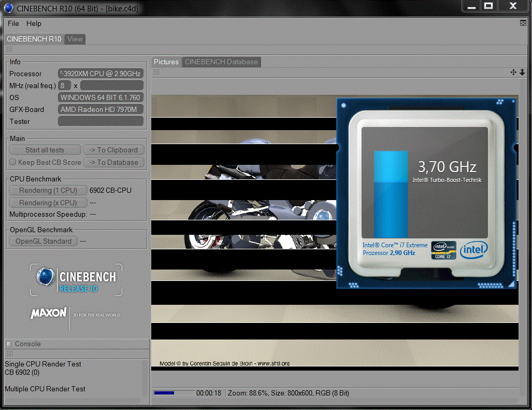Click the Single CPU Render Test console line

click(x=43, y=364)
